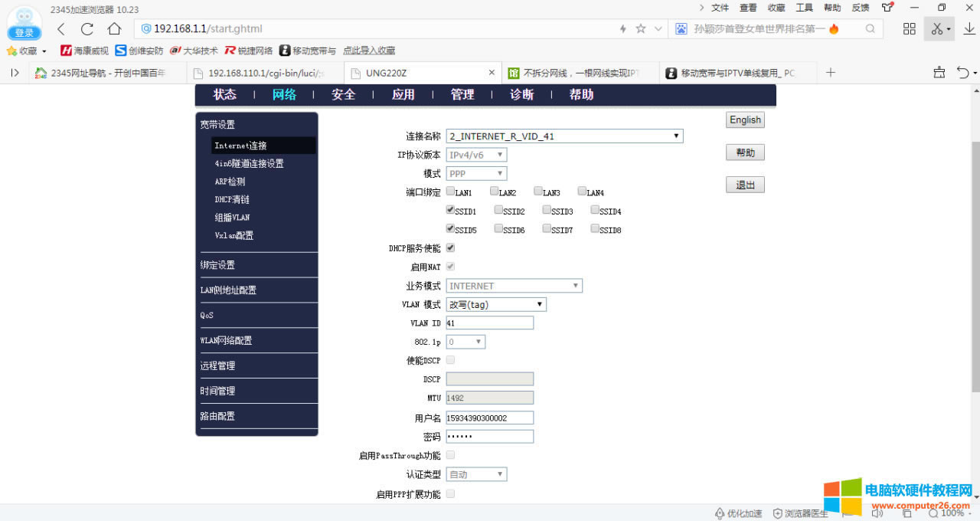This screenshot has width=980, height=521.
Task: Open the 连接名称 connection dropdown
Action: (x=564, y=136)
